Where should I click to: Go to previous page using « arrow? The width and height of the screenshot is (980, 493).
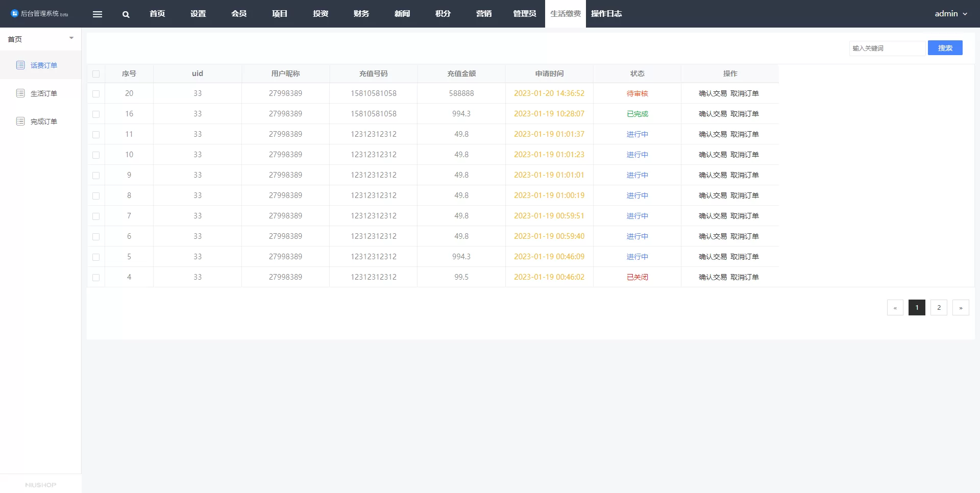[895, 308]
